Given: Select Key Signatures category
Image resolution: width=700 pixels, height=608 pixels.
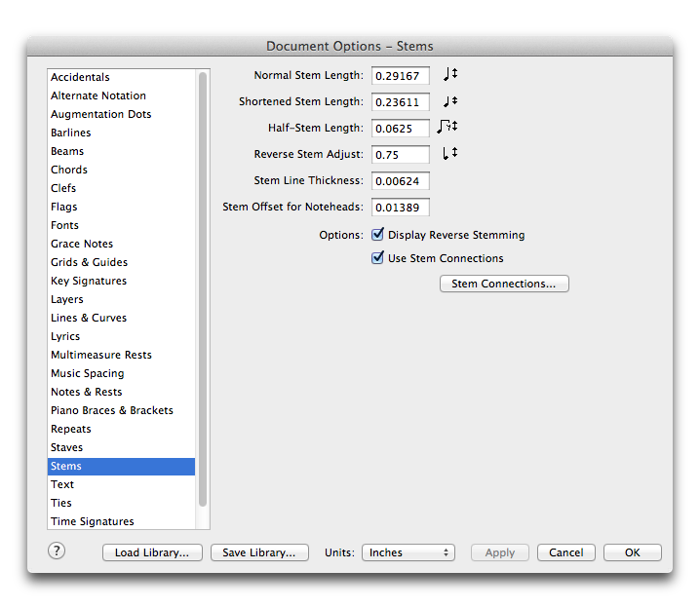Looking at the screenshot, I should pos(121,281).
